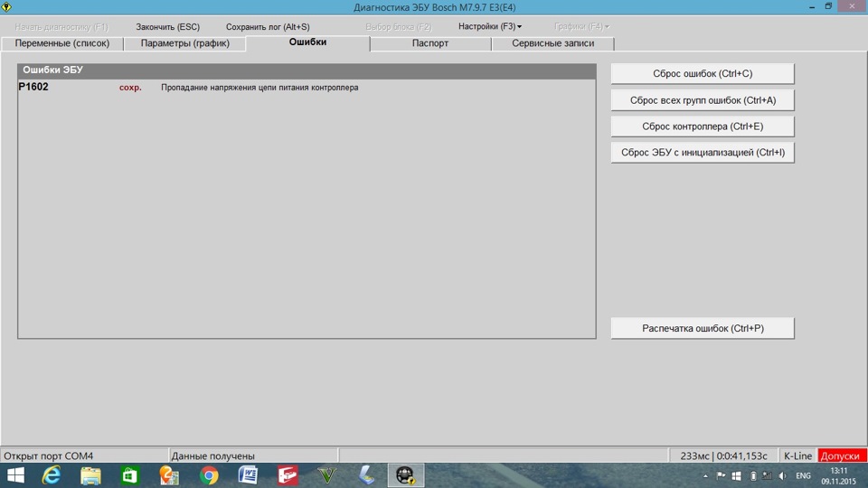
Task: Open the greyed 'Графики (F4)' dropdown
Action: 581,26
